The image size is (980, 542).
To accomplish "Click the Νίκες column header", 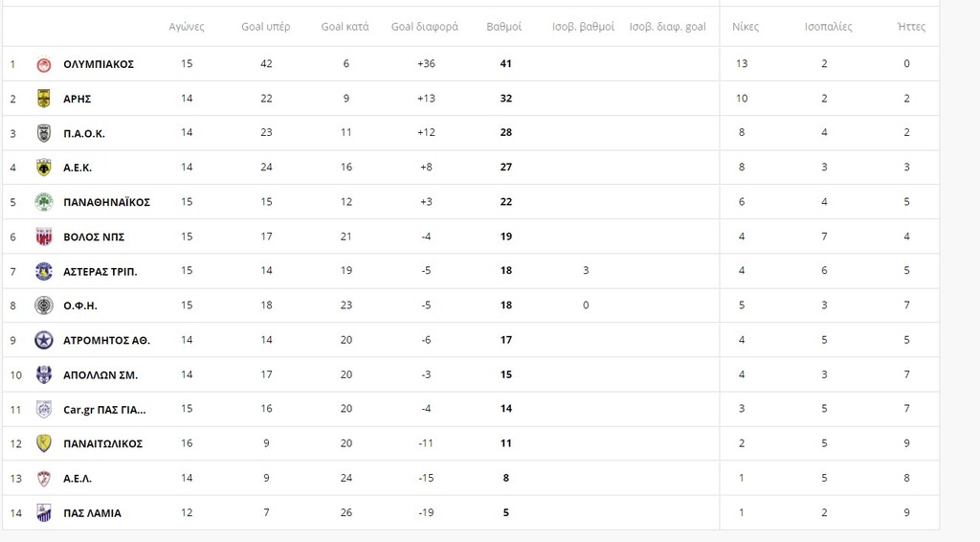I will (746, 27).
